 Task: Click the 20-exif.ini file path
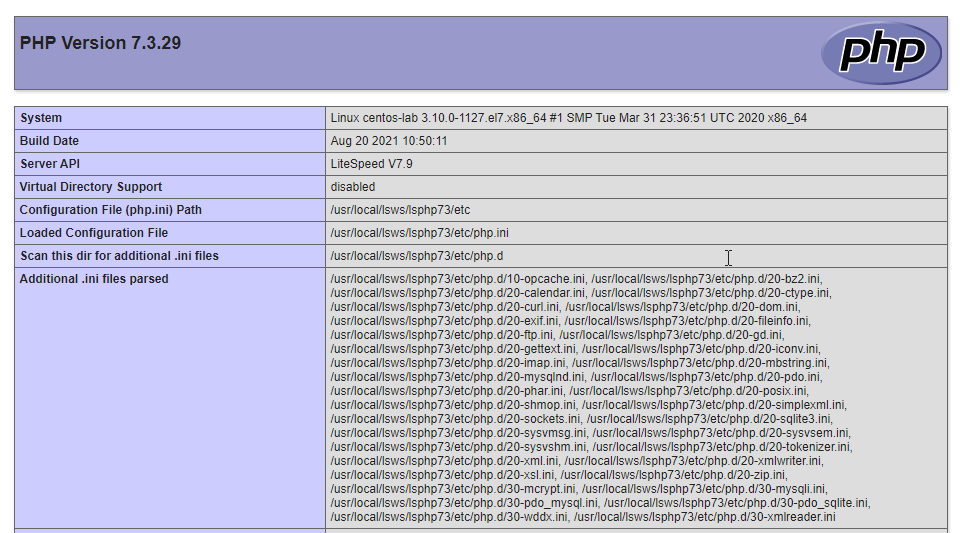click(444, 321)
